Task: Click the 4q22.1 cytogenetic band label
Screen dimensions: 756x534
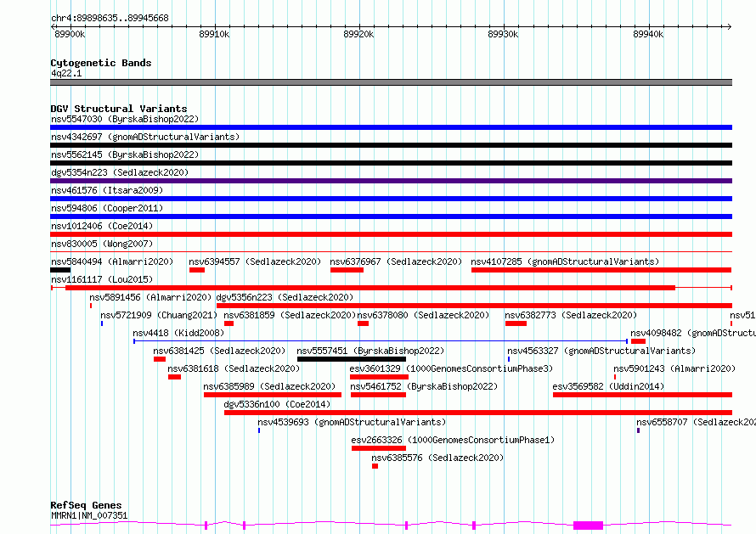Action: click(x=66, y=73)
